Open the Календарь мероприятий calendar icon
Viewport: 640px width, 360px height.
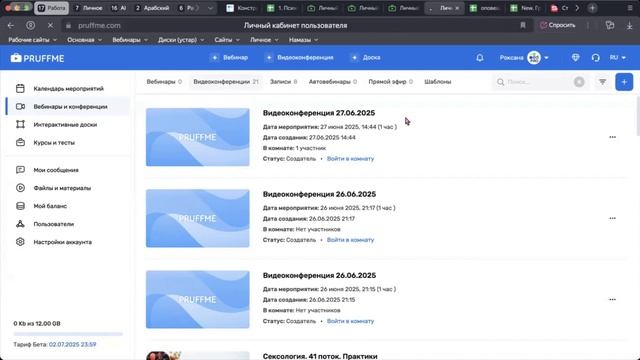20,89
